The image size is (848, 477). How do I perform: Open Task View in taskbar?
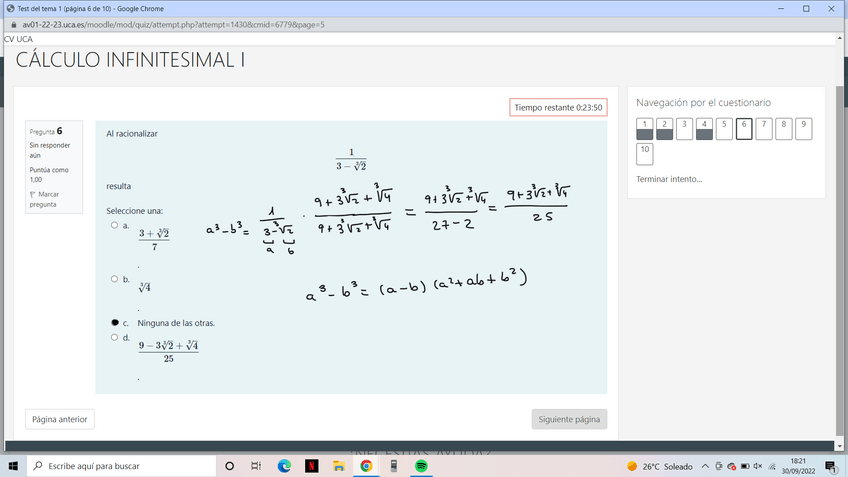pyautogui.click(x=256, y=466)
